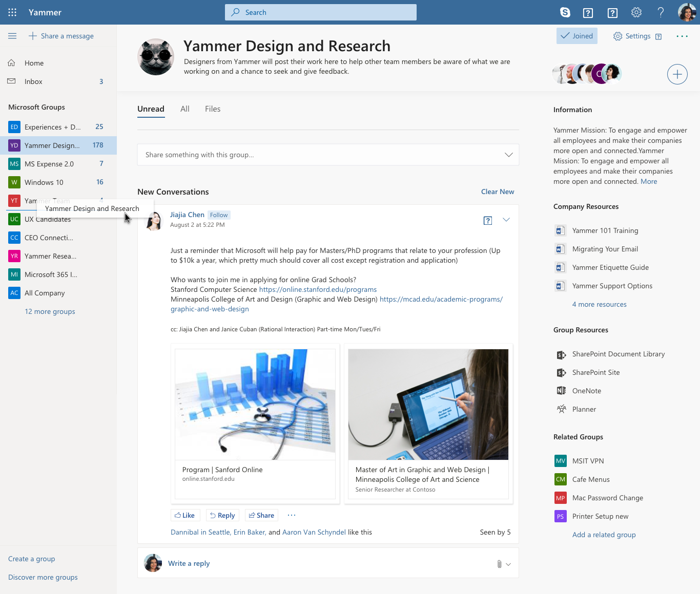Switch to the All tab
The image size is (700, 594).
click(x=185, y=109)
